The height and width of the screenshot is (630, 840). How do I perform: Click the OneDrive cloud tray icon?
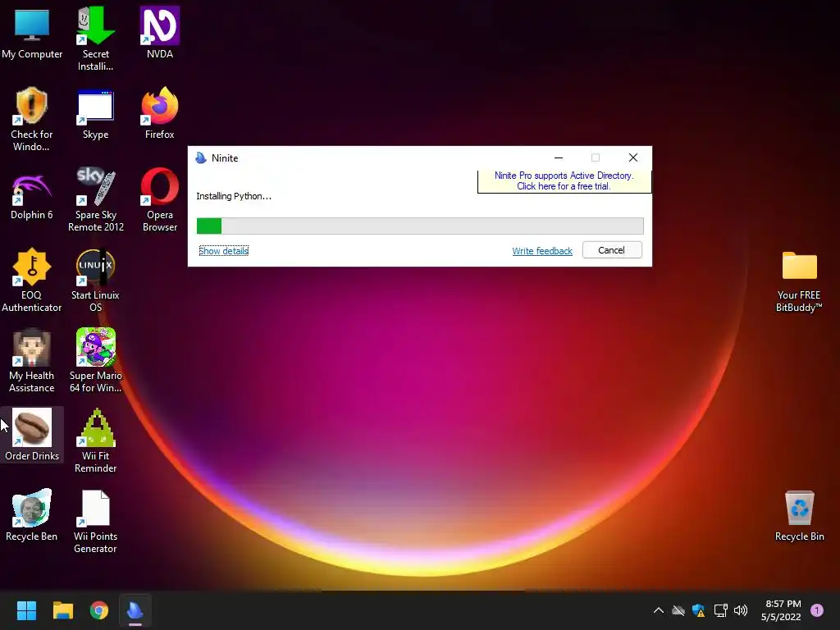[x=678, y=610]
